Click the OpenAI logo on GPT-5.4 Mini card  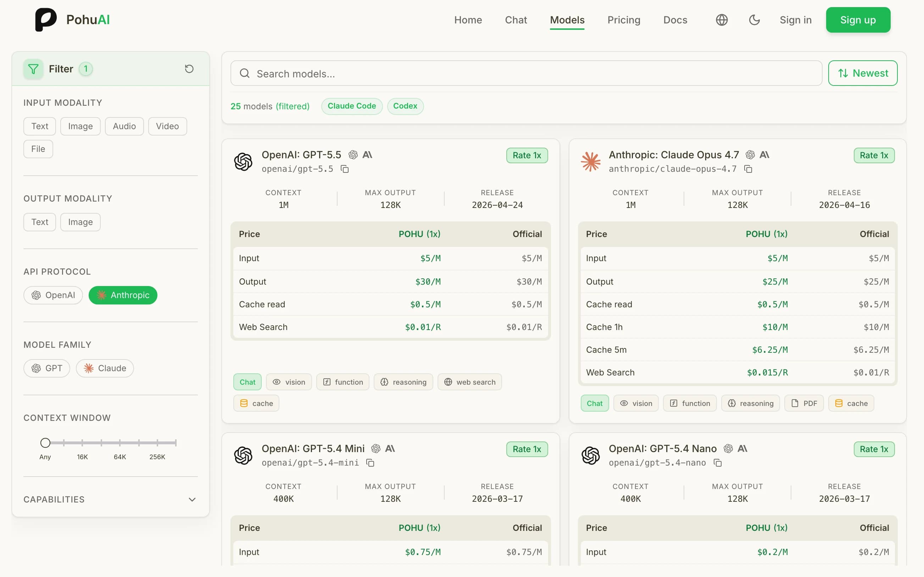[243, 455]
